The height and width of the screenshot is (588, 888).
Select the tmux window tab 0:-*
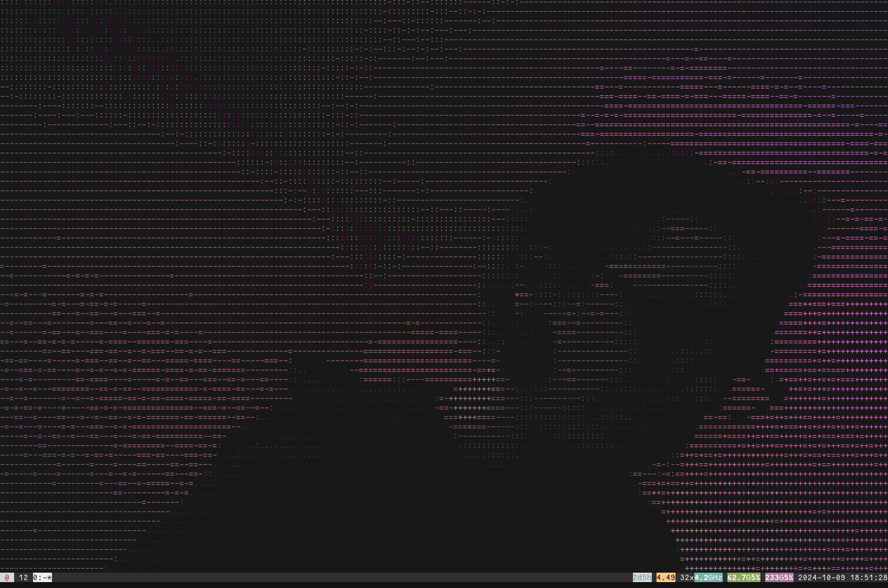point(42,577)
